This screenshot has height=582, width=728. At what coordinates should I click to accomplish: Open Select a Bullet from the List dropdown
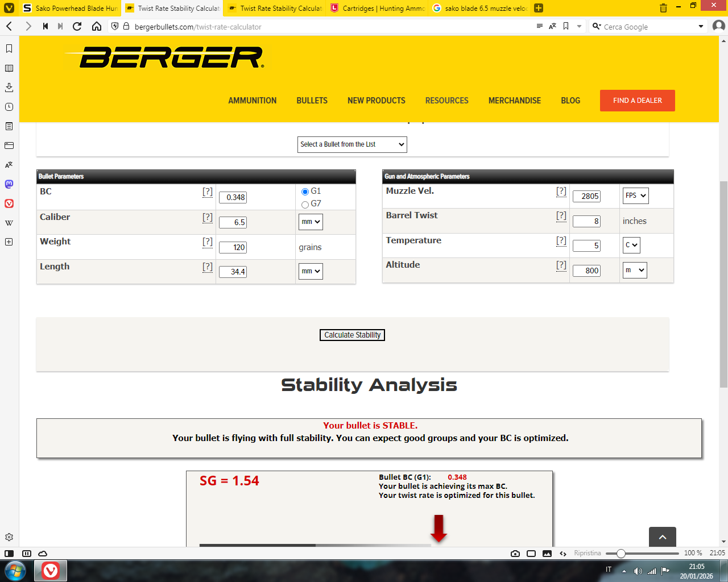(x=352, y=144)
